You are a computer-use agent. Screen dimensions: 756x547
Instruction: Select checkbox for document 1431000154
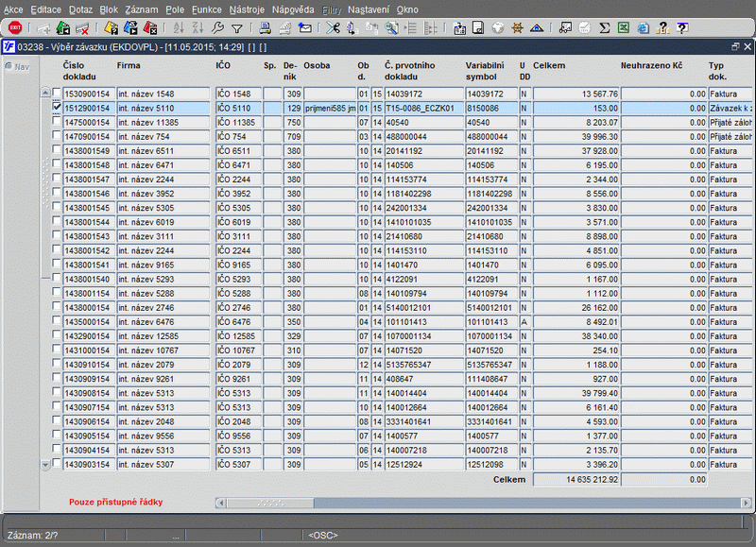click(x=57, y=349)
